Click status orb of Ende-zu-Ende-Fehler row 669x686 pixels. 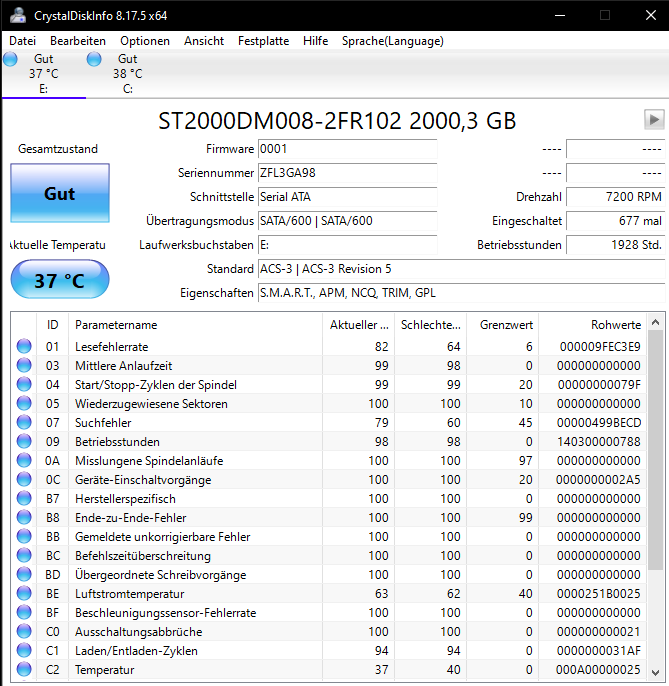tap(24, 517)
